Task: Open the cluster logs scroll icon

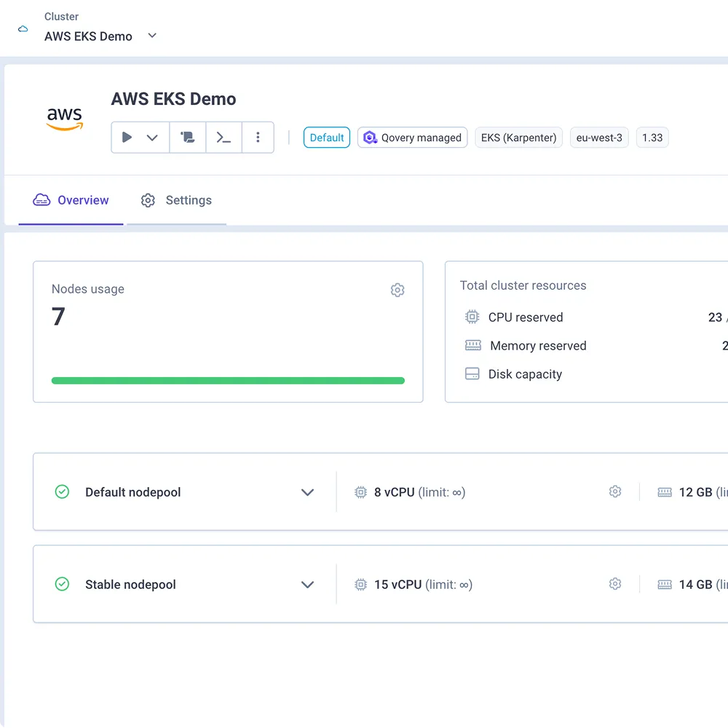Action: [x=188, y=138]
